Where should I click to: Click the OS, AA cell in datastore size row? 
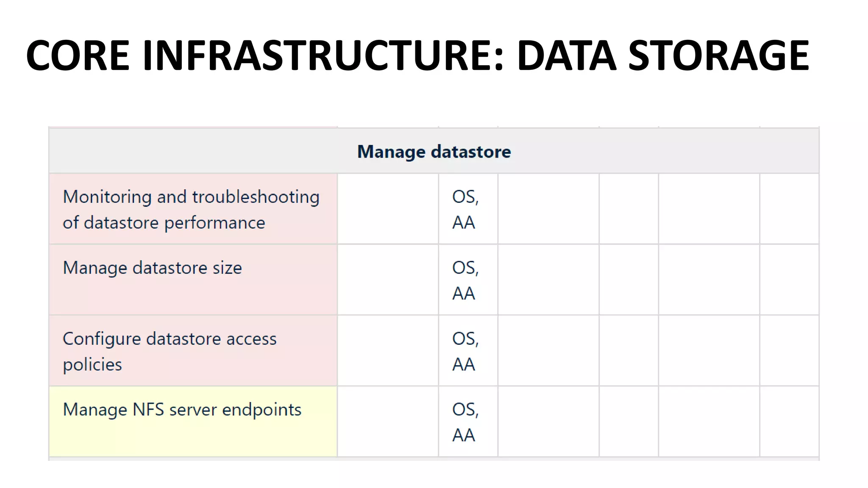point(466,280)
